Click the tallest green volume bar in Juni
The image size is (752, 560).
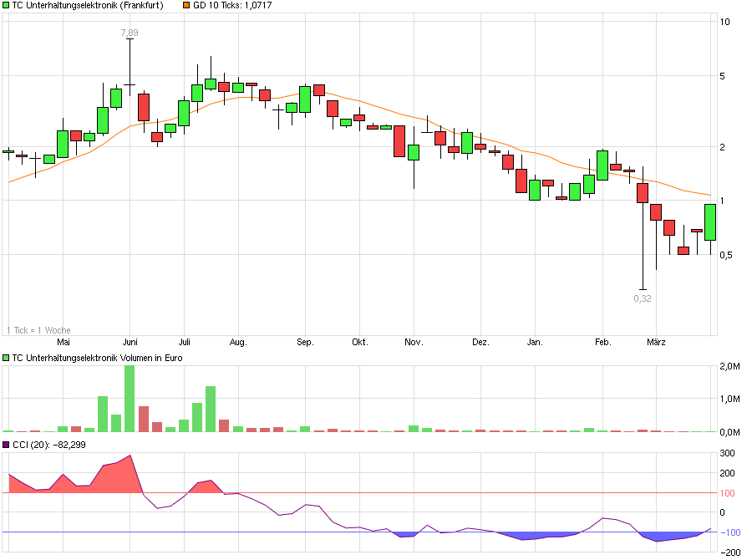(x=130, y=399)
